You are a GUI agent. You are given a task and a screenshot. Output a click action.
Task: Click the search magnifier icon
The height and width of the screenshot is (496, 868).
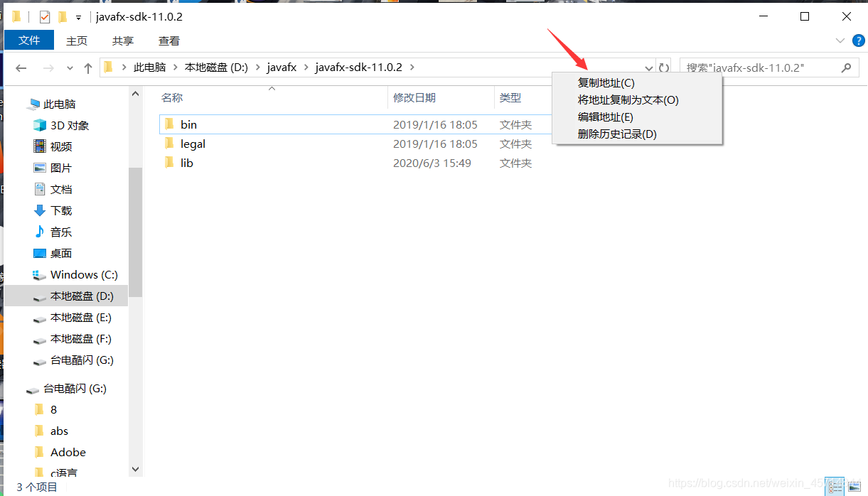click(845, 67)
